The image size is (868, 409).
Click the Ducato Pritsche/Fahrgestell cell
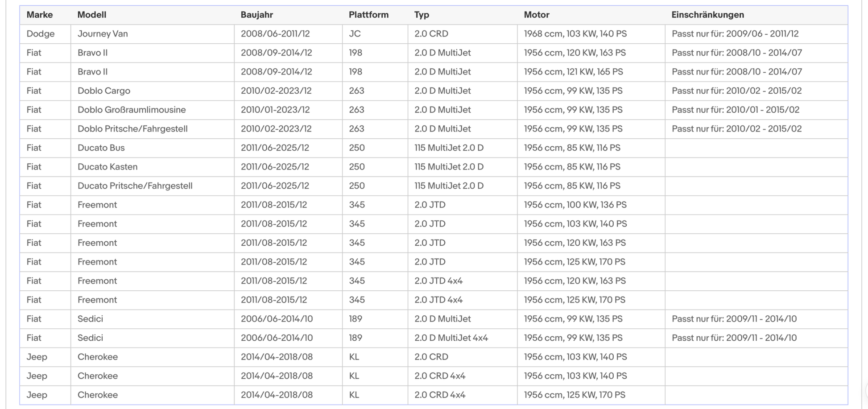click(x=153, y=186)
